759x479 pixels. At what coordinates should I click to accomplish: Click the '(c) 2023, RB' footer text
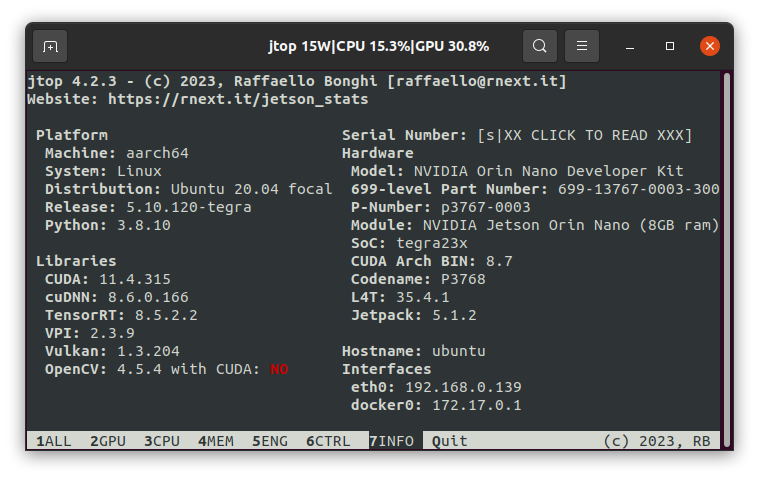tap(657, 441)
